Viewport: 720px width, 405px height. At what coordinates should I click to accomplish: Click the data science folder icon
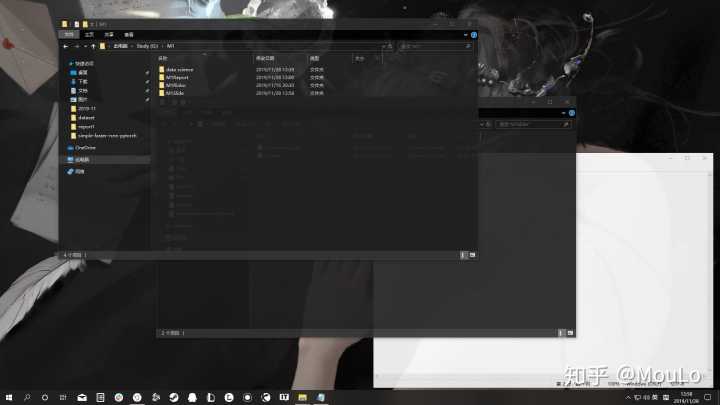coord(162,70)
